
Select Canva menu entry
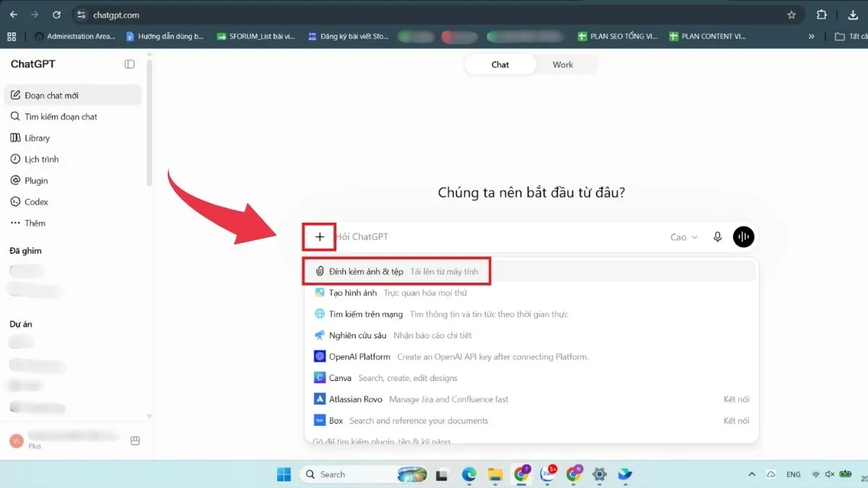tap(531, 377)
